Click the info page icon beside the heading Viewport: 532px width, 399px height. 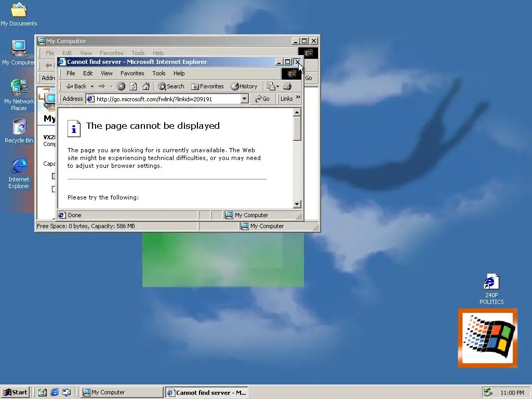click(74, 129)
